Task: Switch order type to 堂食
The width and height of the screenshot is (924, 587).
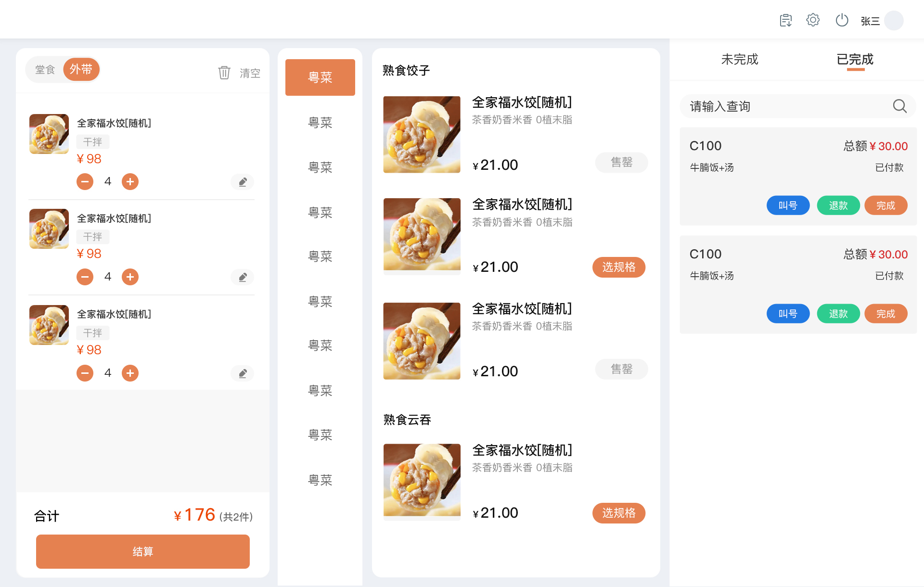Action: click(x=45, y=70)
